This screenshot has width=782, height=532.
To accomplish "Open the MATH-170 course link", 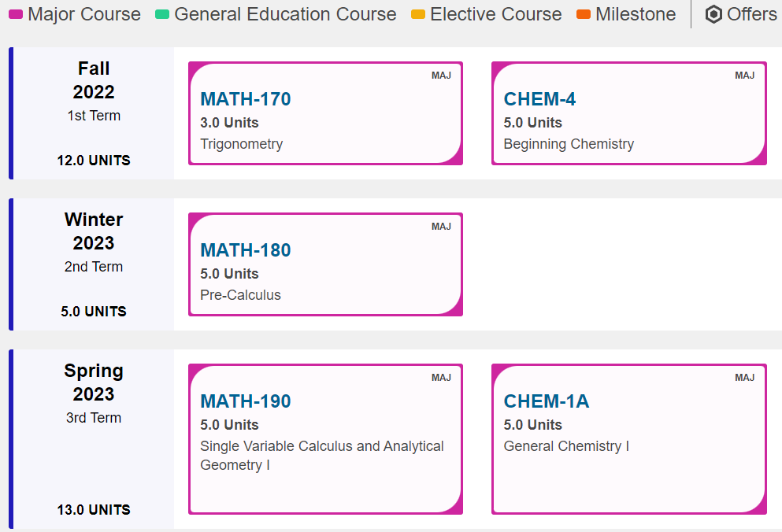I will point(246,98).
